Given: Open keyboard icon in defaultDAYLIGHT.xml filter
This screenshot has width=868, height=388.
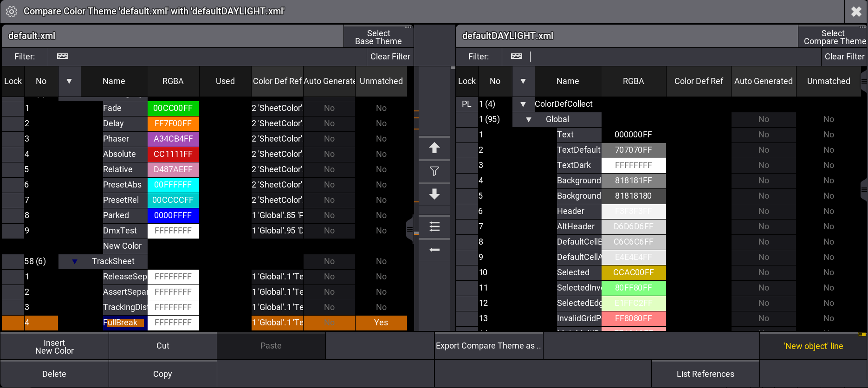Looking at the screenshot, I should 517,57.
